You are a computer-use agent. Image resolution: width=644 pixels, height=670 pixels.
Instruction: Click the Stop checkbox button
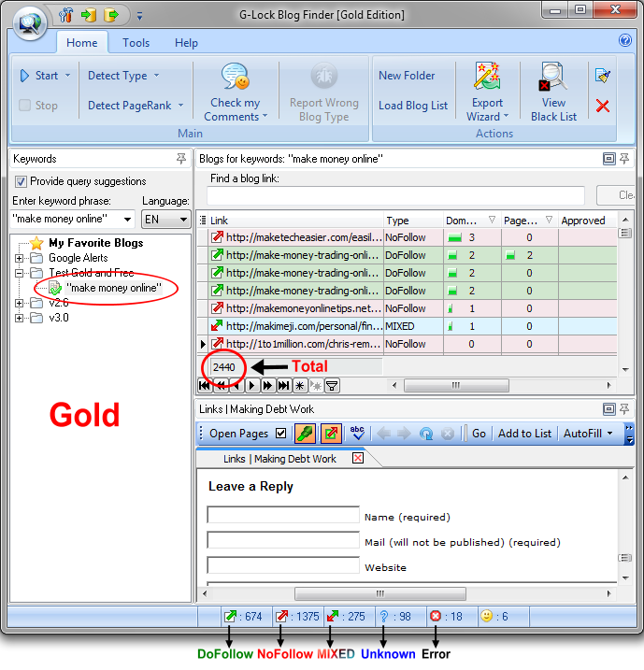pos(25,105)
